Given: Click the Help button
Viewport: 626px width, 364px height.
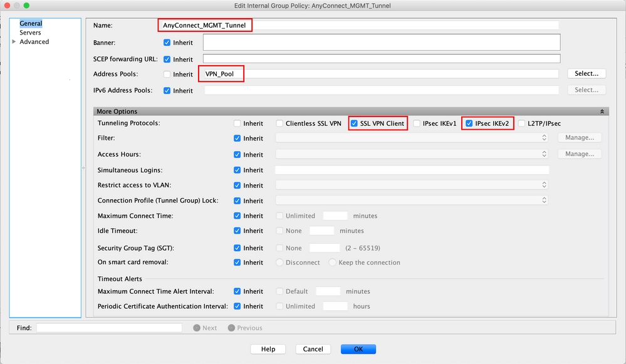Looking at the screenshot, I should pos(268,349).
